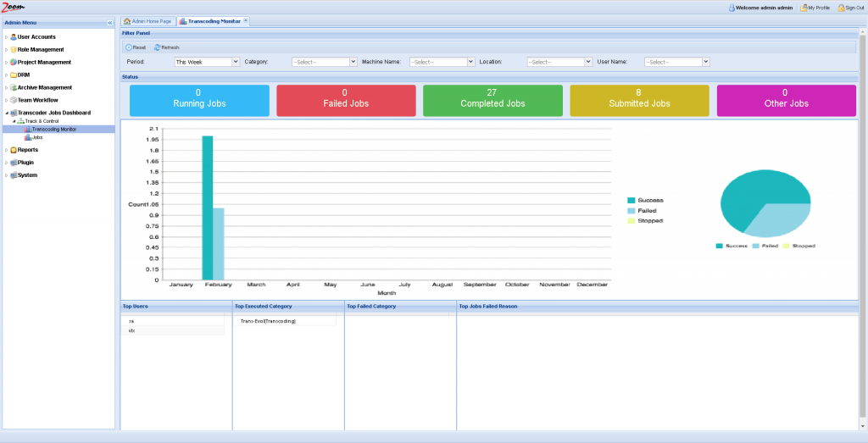Expand the Reports tree node
Viewport: 868px width, 443px height.
coord(6,150)
